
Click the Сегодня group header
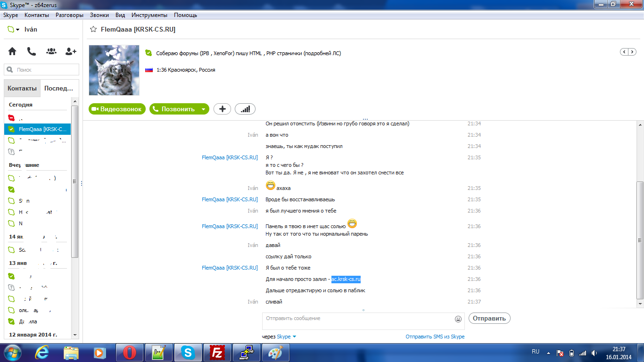coord(21,105)
